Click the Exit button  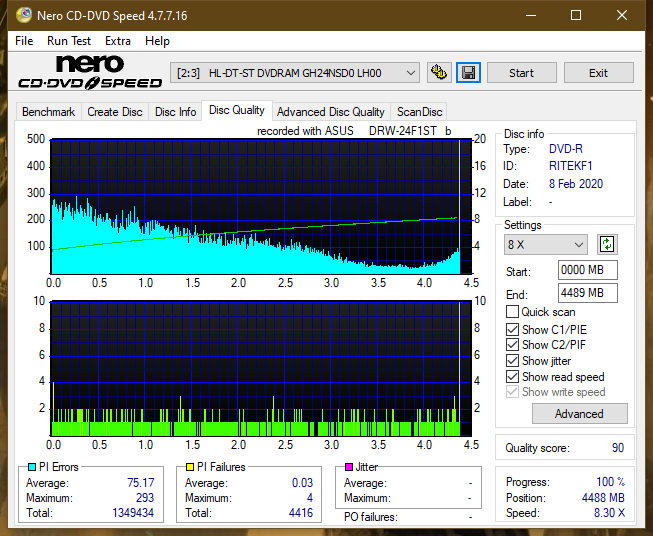pos(598,73)
